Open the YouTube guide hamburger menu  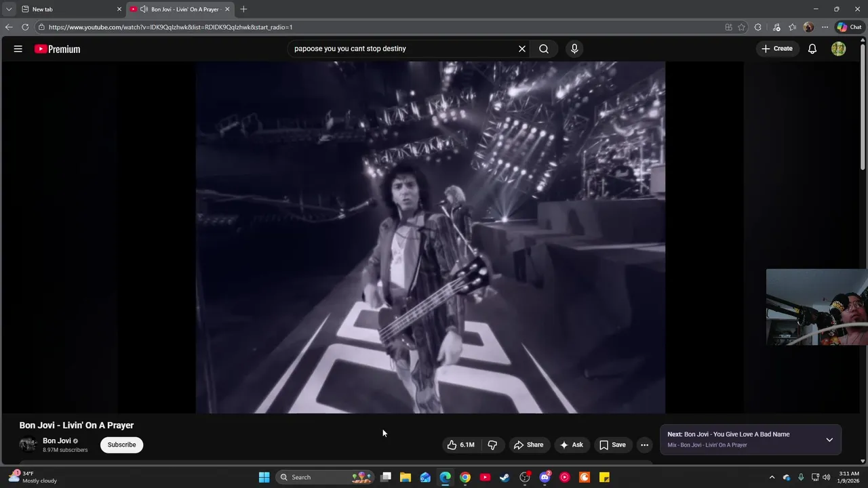[18, 49]
